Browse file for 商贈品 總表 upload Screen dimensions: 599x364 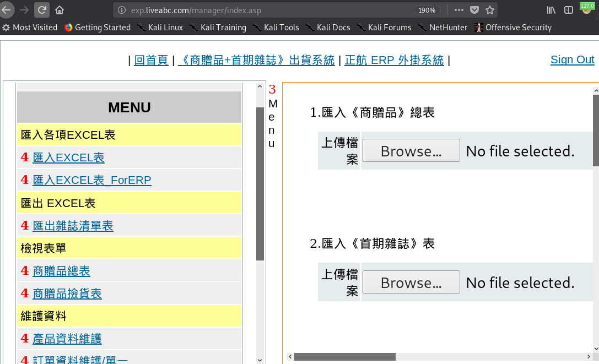tap(411, 150)
